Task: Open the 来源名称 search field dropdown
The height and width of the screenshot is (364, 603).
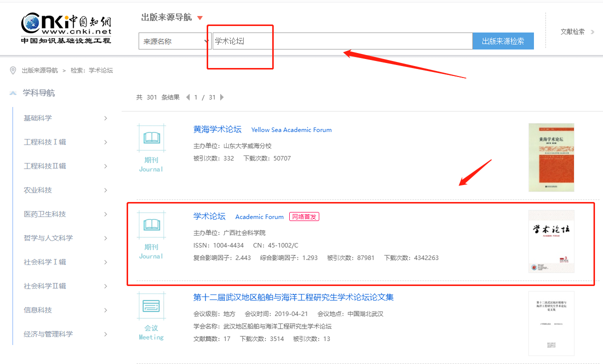Action: [x=175, y=41]
